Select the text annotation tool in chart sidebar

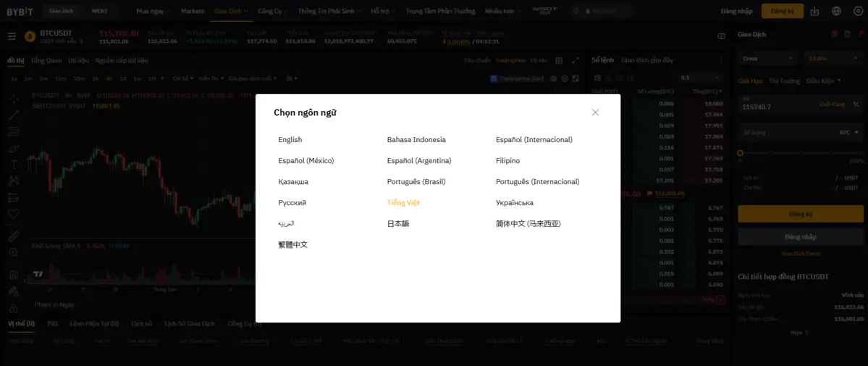[x=13, y=165]
